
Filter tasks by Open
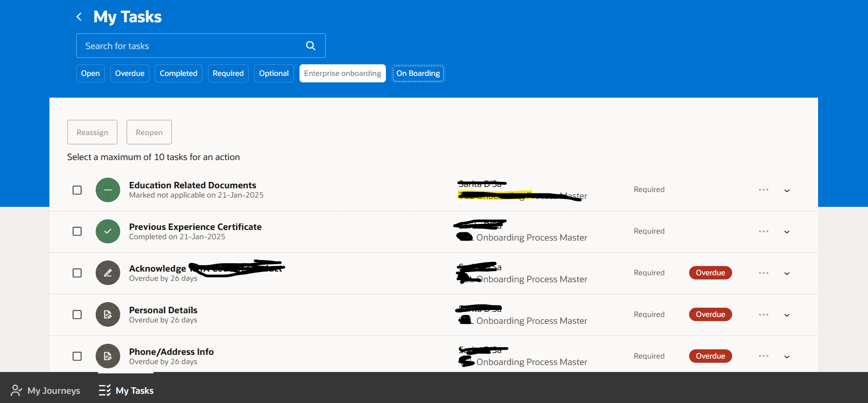91,73
